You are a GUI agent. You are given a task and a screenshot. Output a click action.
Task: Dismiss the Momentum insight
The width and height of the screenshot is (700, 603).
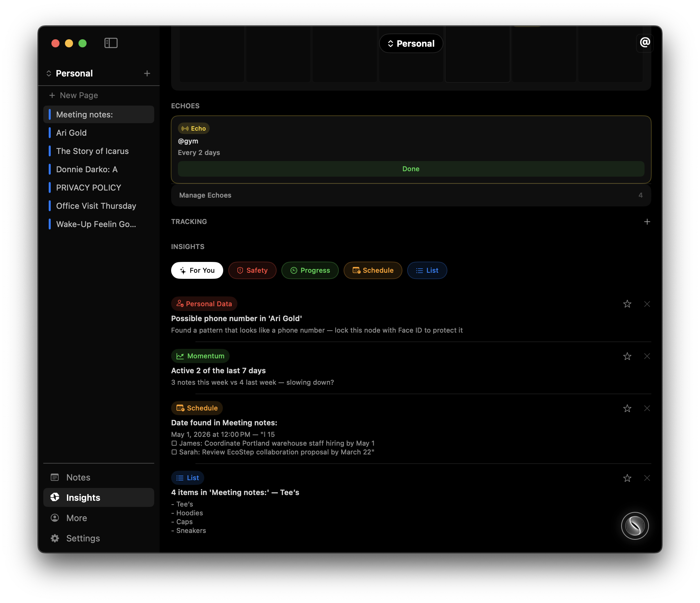coord(647,356)
